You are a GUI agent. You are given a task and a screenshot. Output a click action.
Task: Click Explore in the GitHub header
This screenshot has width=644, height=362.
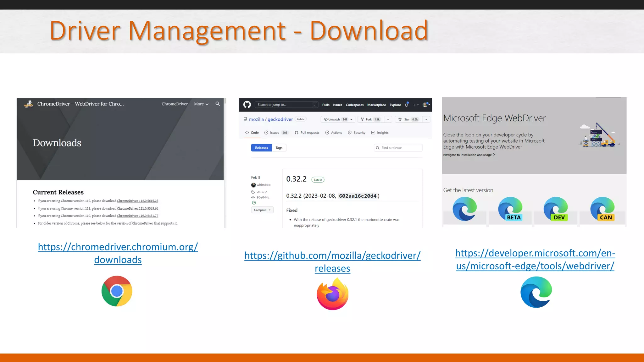[395, 105]
